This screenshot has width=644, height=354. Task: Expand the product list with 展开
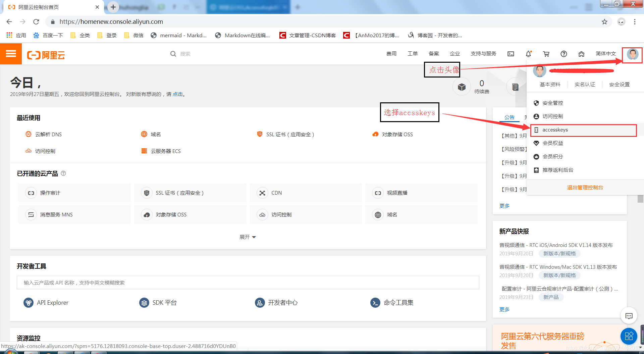(x=248, y=237)
